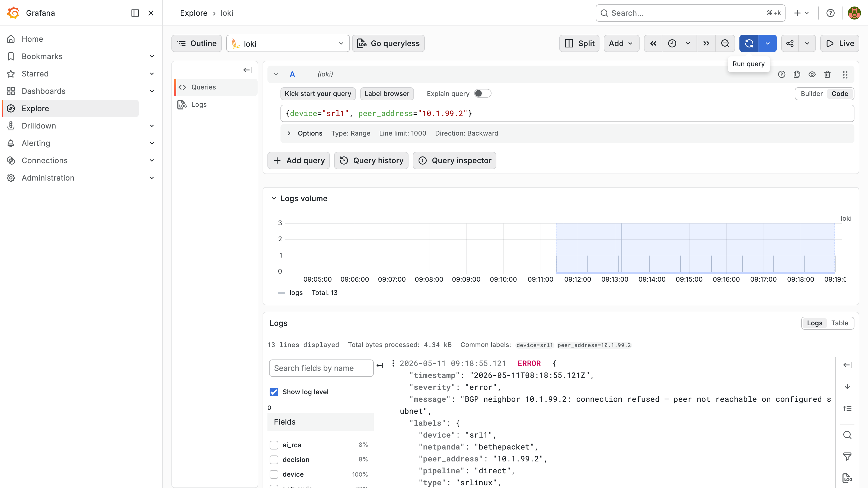Image resolution: width=868 pixels, height=488 pixels.
Task: Collapse query A row
Action: (276, 75)
